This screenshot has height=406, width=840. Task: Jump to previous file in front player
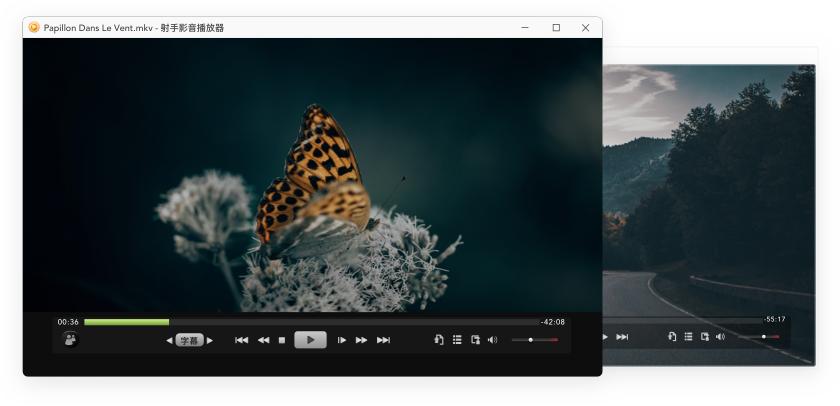(x=242, y=340)
